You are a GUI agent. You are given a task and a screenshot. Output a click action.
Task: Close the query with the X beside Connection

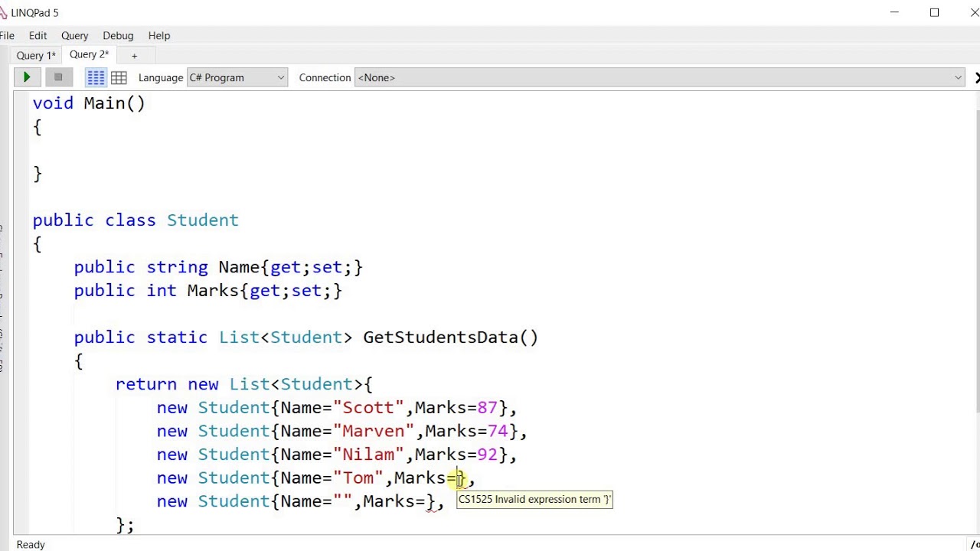(x=976, y=77)
